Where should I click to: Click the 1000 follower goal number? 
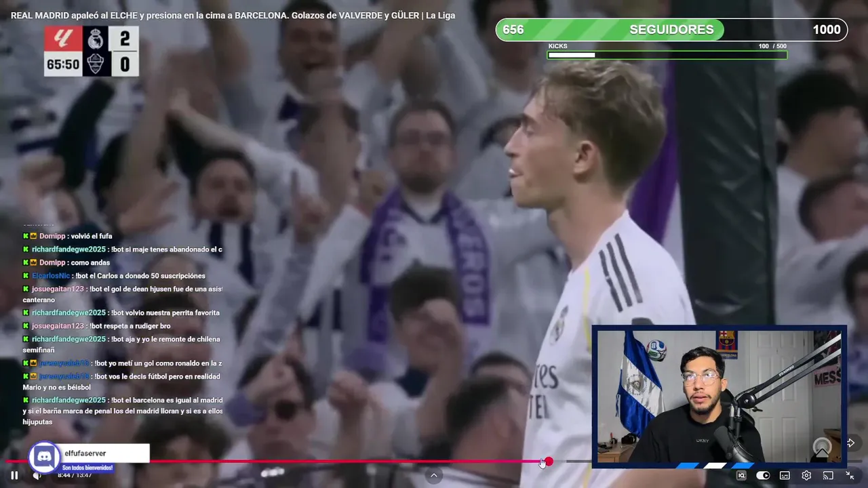[x=827, y=30]
